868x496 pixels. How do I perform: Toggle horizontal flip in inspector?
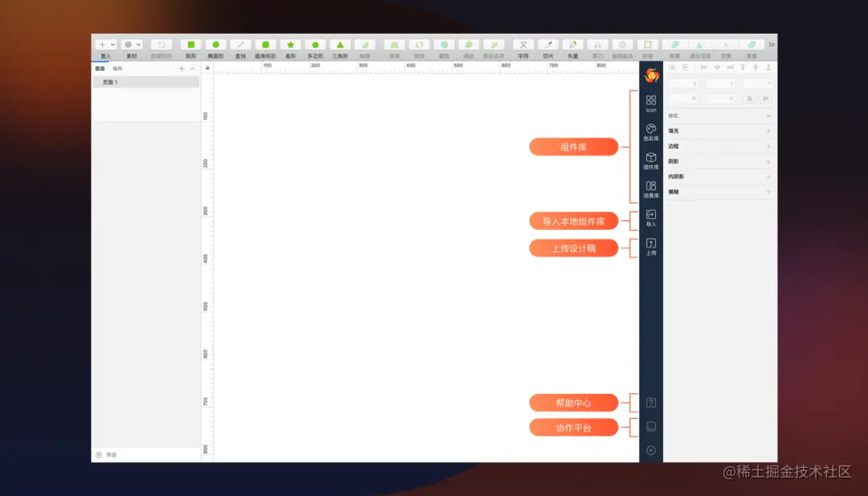(749, 99)
